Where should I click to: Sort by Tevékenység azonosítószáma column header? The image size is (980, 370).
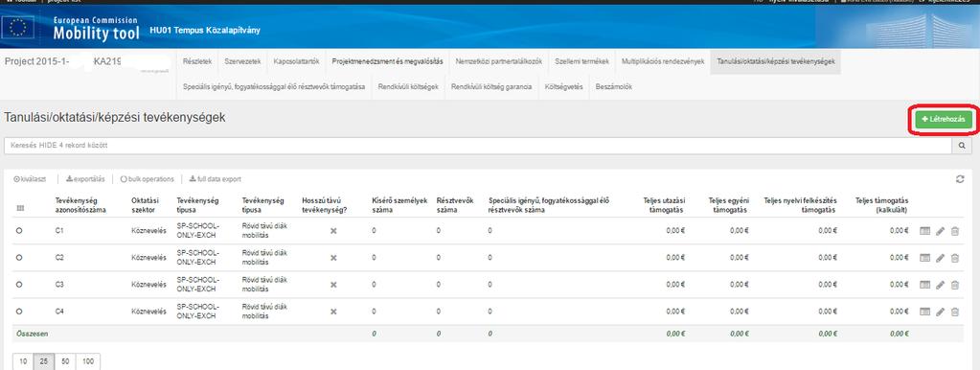coord(80,205)
